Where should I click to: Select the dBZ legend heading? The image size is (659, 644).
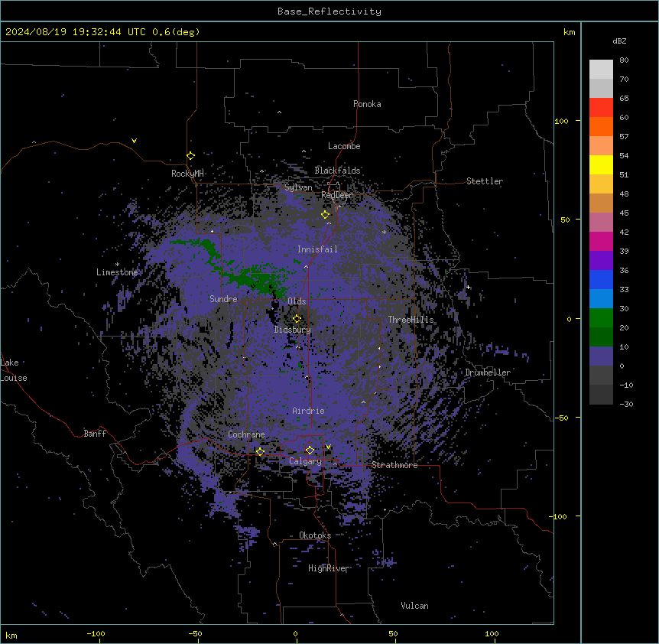coord(619,41)
